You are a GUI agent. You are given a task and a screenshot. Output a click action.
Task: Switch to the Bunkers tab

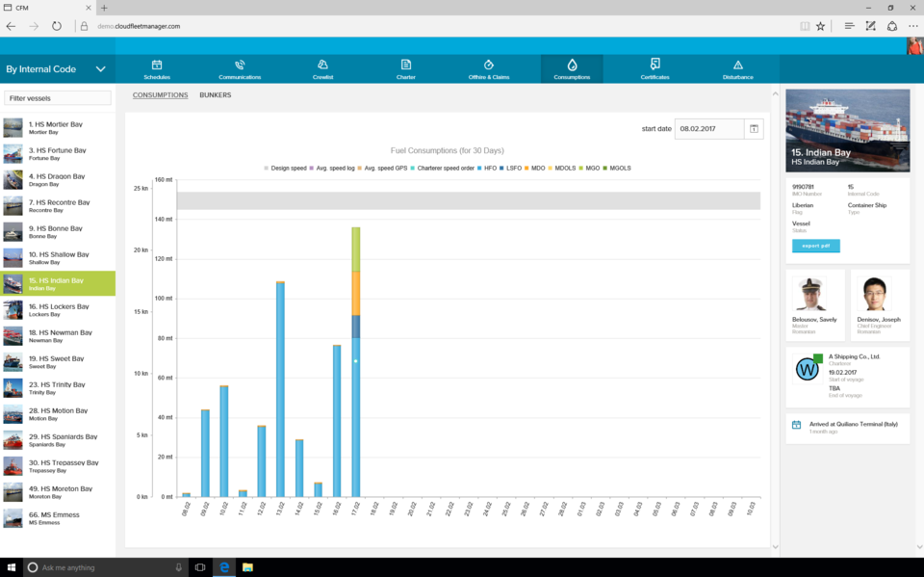pyautogui.click(x=215, y=95)
